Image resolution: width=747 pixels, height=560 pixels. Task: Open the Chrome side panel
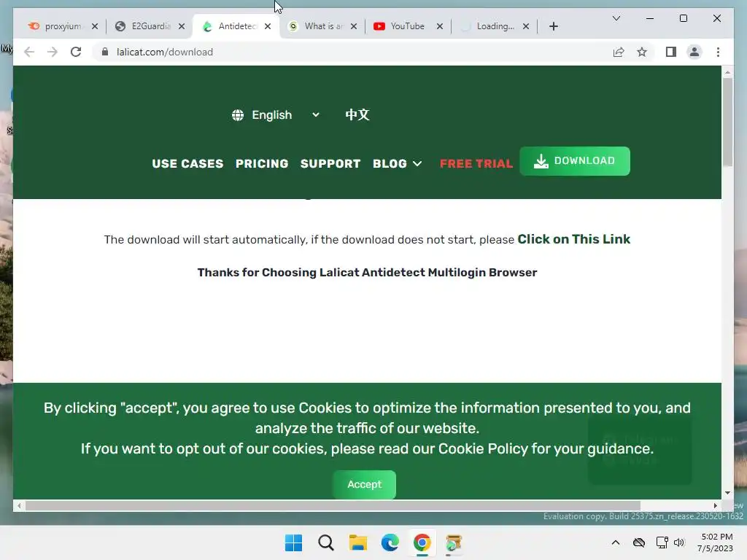click(x=671, y=52)
